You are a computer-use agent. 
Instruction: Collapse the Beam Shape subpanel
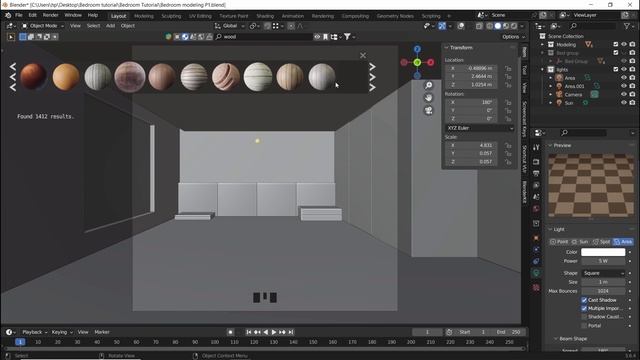point(556,339)
